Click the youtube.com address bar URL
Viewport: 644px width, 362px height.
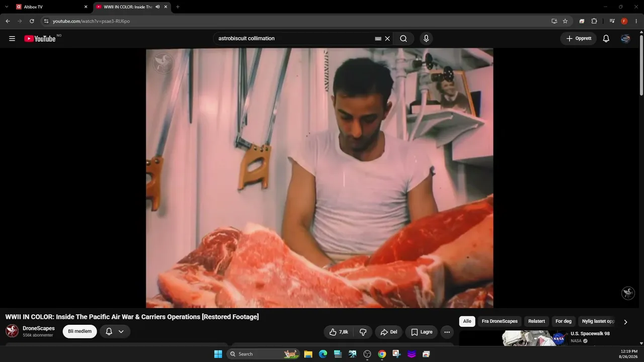coord(91,21)
